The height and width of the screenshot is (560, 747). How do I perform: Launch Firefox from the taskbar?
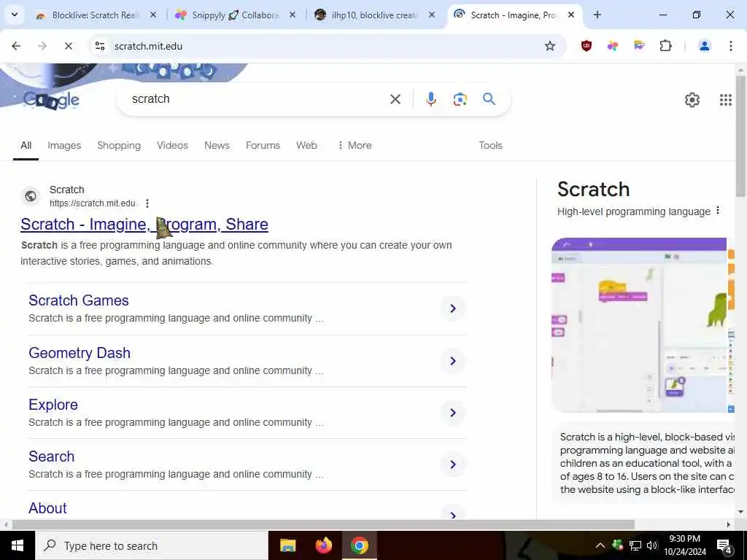tap(323, 545)
